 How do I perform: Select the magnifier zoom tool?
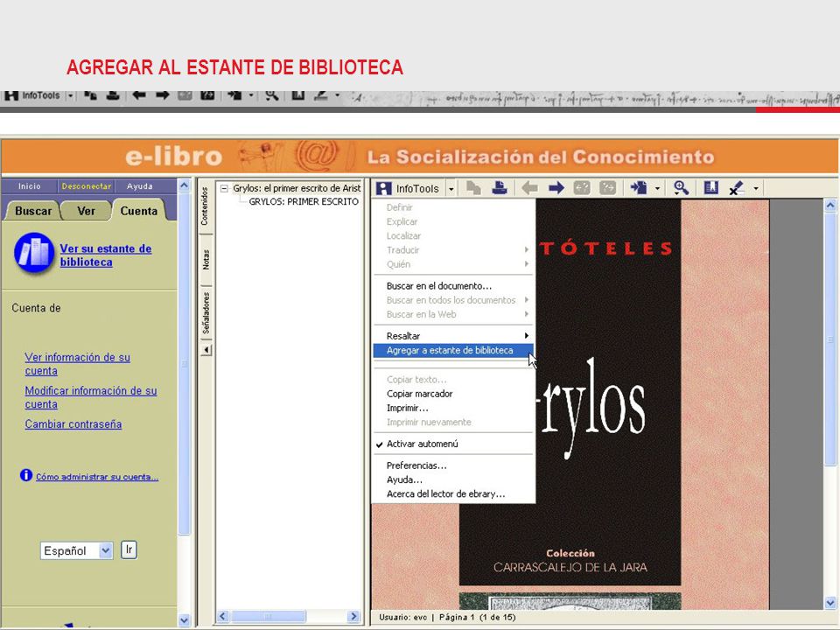681,188
